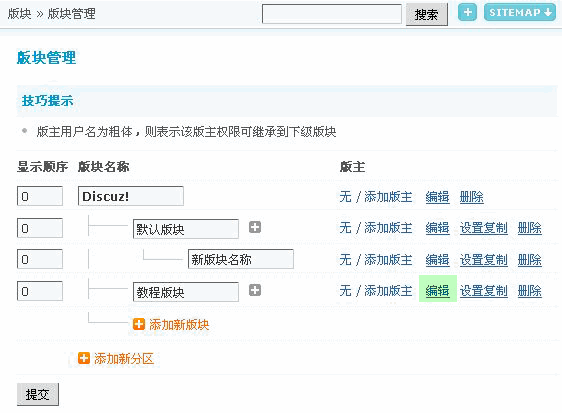Click 编辑 link in Discuz! row
The width and height of the screenshot is (562, 413).
click(x=437, y=197)
